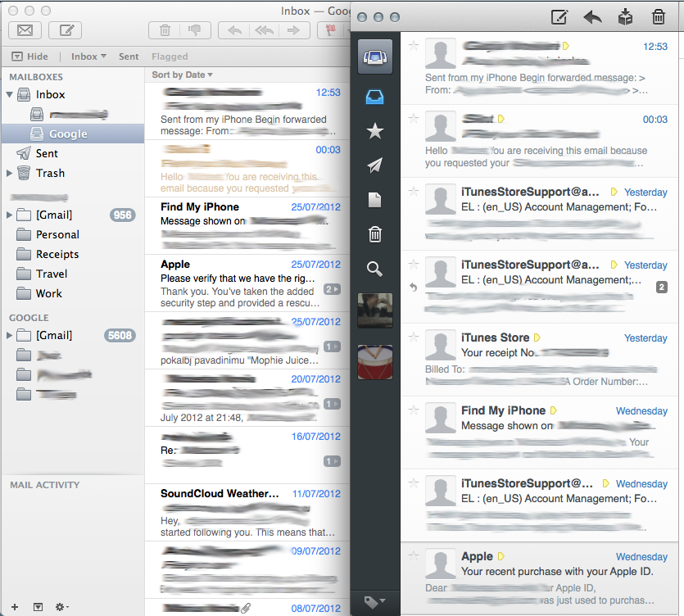Open Find My iPhone message in Apple Mail

tap(247, 225)
